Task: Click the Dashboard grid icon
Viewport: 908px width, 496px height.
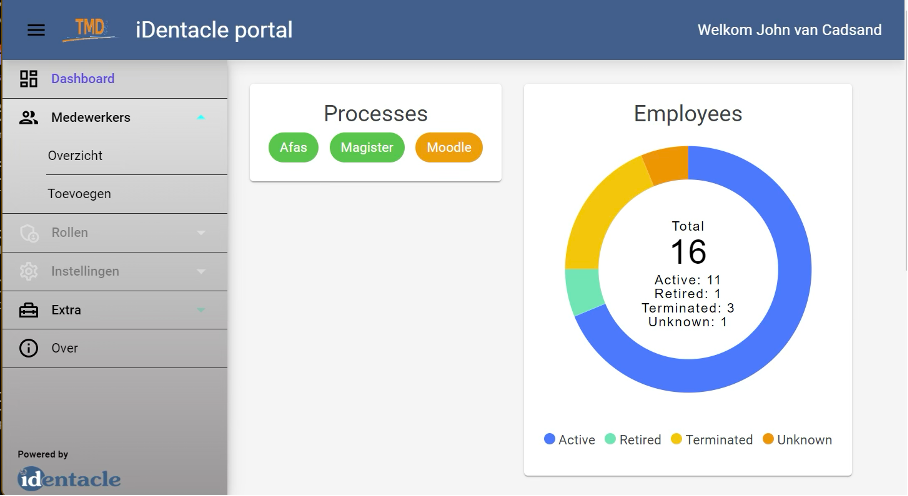Action: [x=28, y=79]
